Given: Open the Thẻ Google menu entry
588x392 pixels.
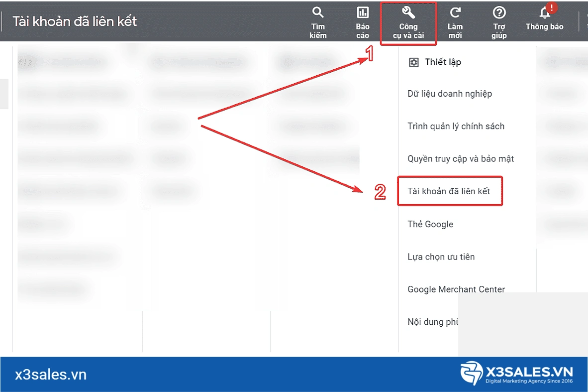Looking at the screenshot, I should 430,224.
